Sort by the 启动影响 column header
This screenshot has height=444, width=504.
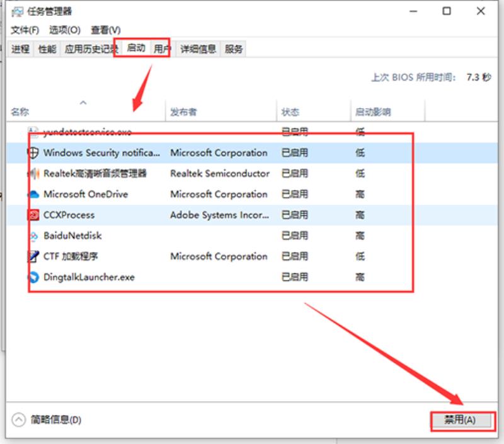click(388, 112)
